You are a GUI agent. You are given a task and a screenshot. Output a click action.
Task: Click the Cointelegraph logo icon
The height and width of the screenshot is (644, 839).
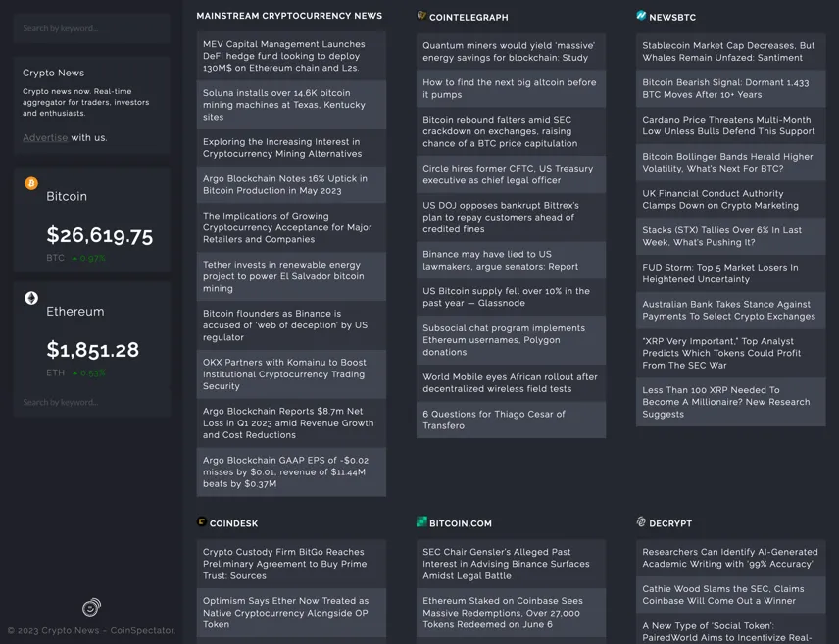(x=421, y=16)
